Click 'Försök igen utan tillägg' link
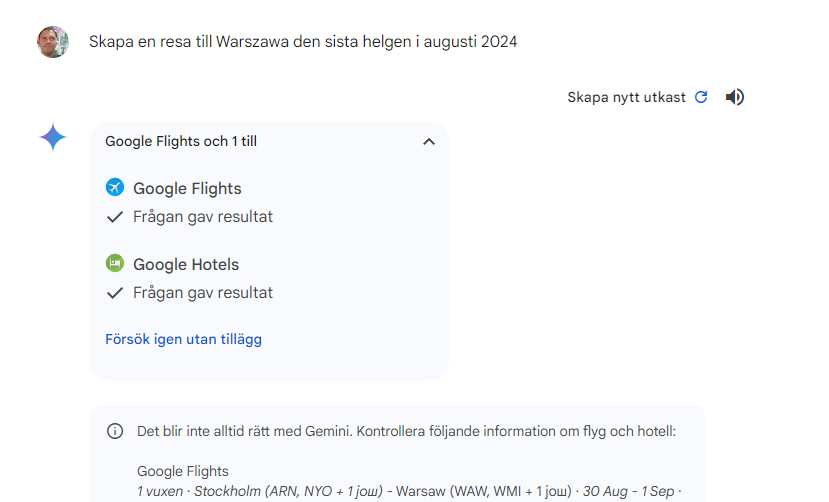 pyautogui.click(x=183, y=339)
